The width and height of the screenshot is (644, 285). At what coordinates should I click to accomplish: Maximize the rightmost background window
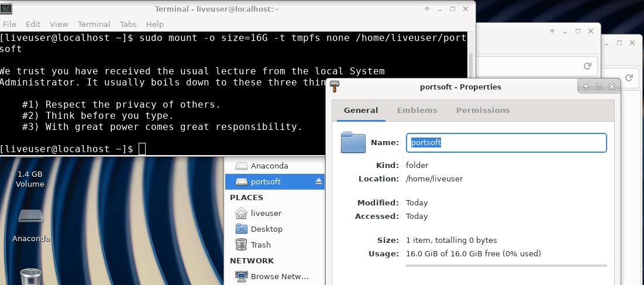[x=619, y=43]
